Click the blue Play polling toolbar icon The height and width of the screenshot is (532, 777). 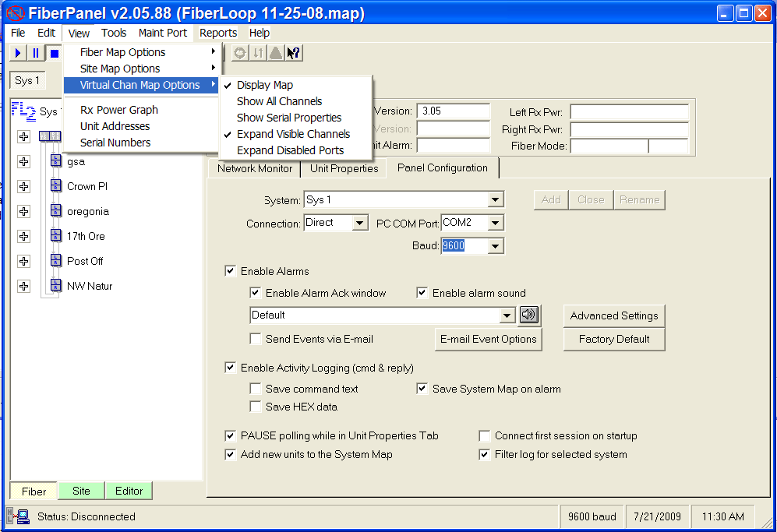18,53
